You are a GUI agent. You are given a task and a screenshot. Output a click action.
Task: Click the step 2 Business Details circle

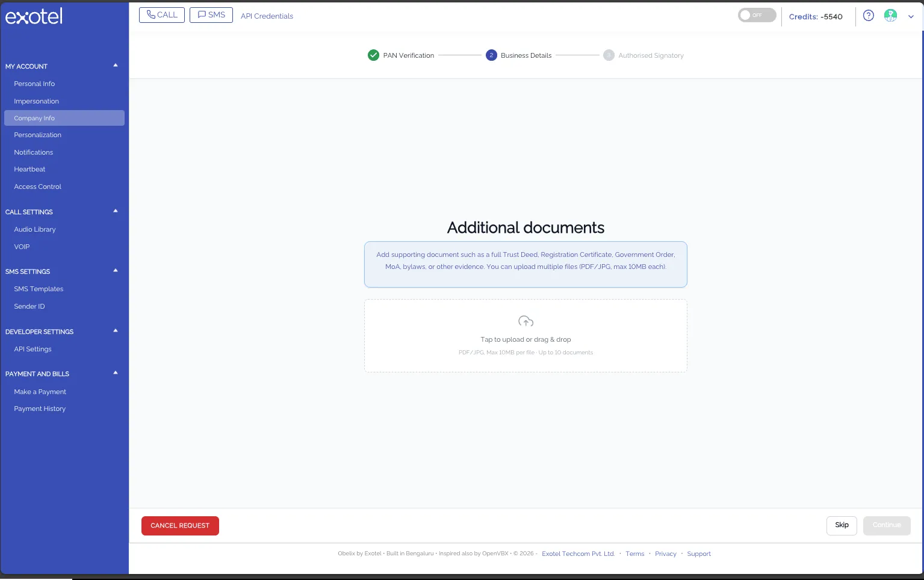pyautogui.click(x=491, y=55)
